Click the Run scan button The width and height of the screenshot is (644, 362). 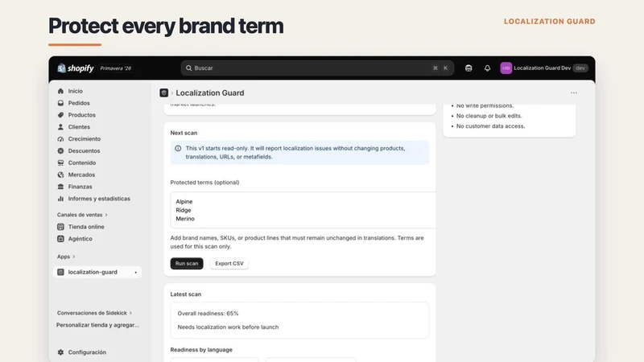coord(187,264)
